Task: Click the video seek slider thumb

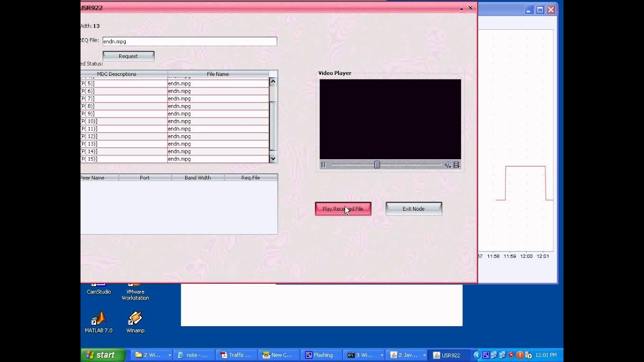Action: (x=377, y=165)
